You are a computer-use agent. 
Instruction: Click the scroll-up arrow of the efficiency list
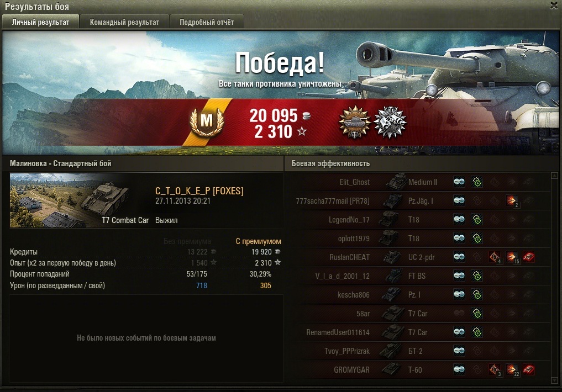[x=554, y=176]
